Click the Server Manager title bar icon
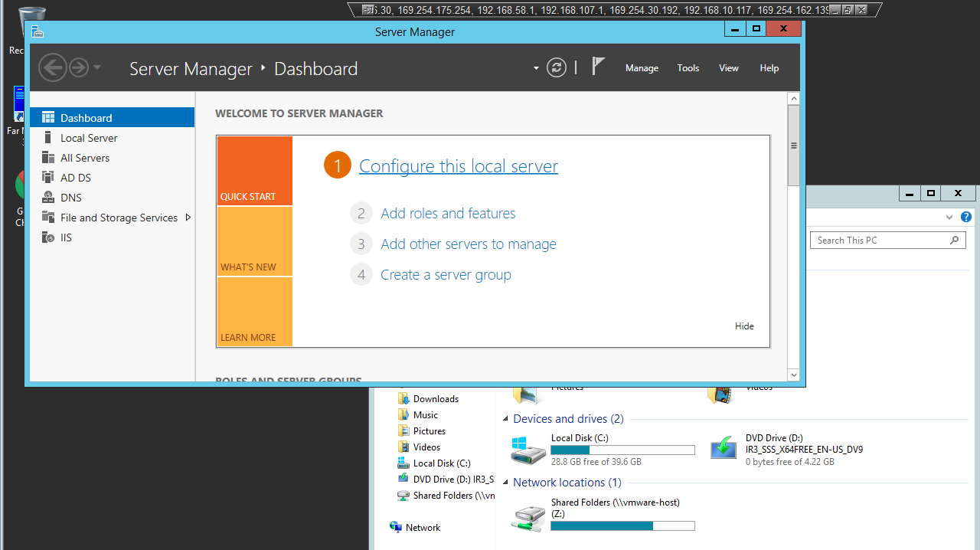Screen dimensions: 980x550 pos(38,31)
